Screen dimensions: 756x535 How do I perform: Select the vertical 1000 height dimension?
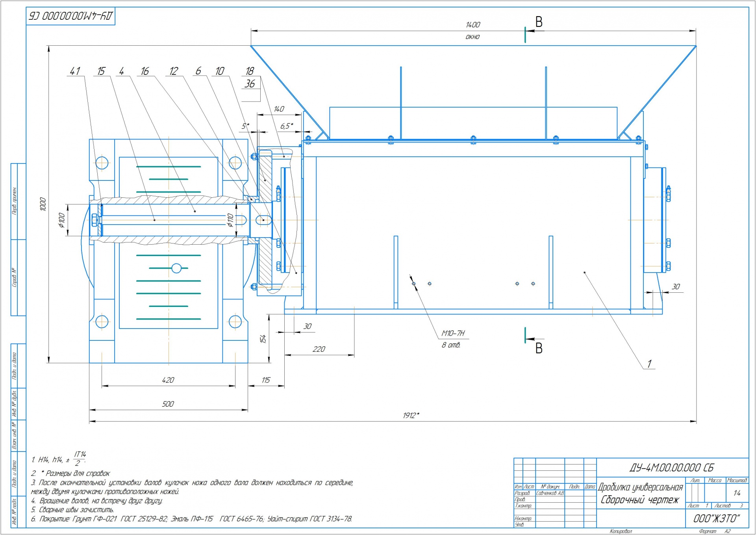click(43, 204)
